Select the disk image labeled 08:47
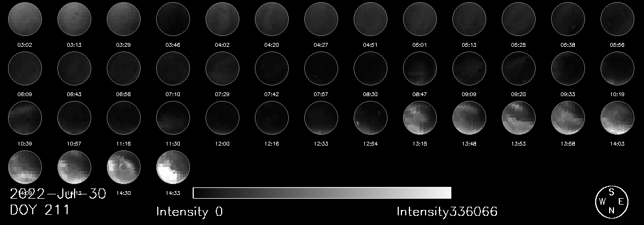The height and width of the screenshot is (225, 644). pos(420,68)
